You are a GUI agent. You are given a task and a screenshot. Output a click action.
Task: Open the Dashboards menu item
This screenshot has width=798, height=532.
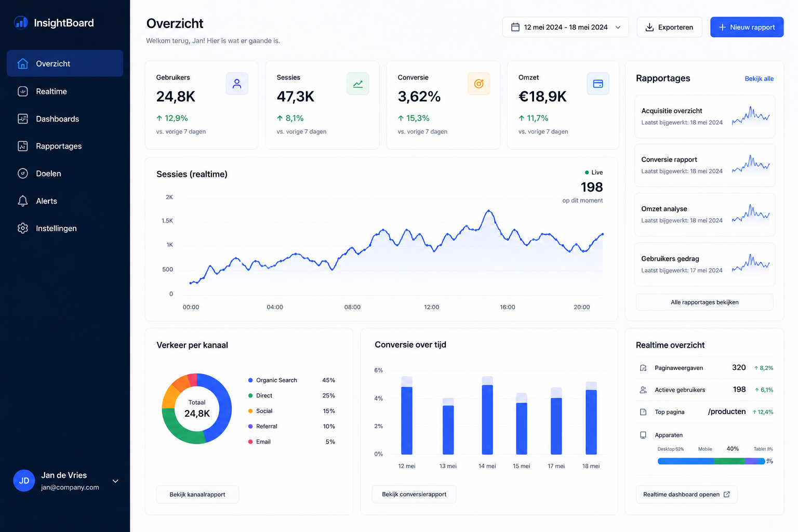pyautogui.click(x=65, y=119)
